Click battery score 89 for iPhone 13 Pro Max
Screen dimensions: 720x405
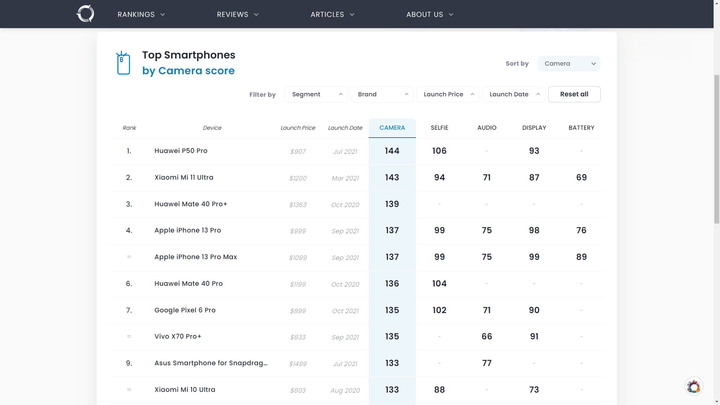click(581, 257)
